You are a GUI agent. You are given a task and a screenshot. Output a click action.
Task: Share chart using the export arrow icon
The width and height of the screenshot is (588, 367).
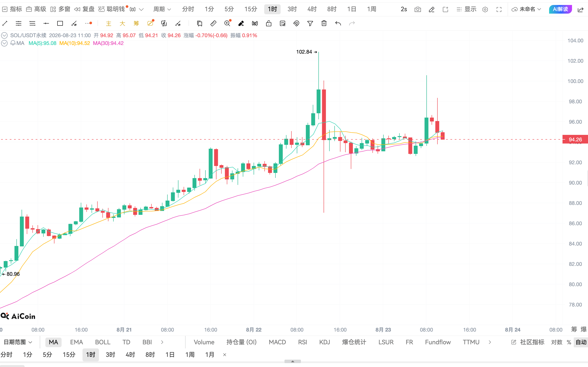pos(580,10)
